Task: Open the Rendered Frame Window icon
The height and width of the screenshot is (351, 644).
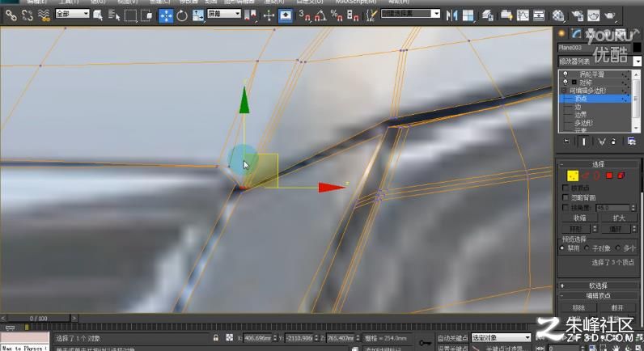Action: tap(594, 15)
